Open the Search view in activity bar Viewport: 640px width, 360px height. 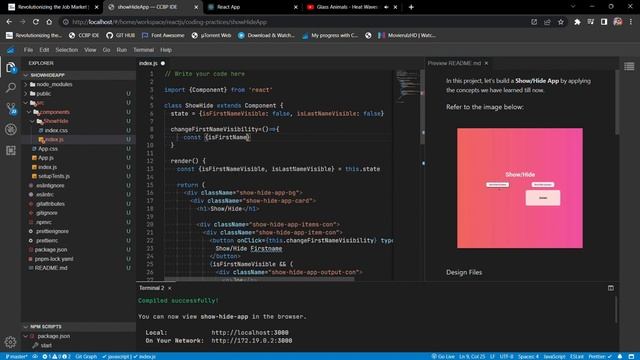pyautogui.click(x=11, y=87)
